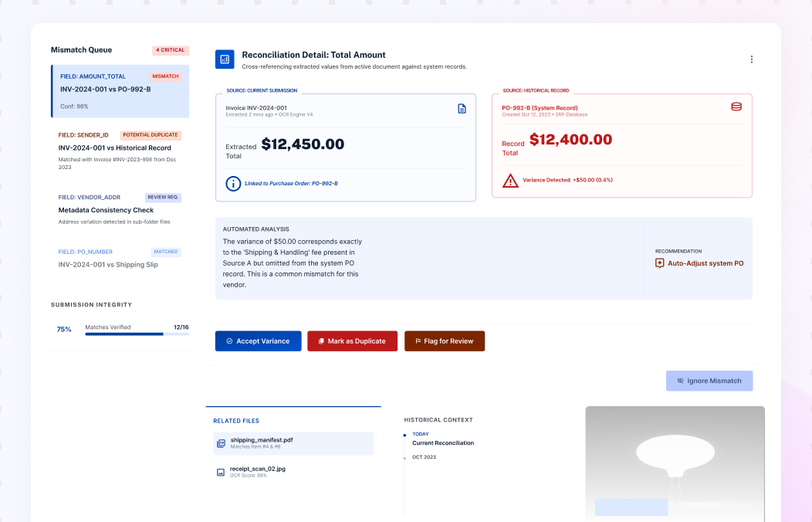Image resolution: width=812 pixels, height=522 pixels.
Task: Select the AMOUNT_TOTAL mismatch queue item
Action: pyautogui.click(x=120, y=91)
